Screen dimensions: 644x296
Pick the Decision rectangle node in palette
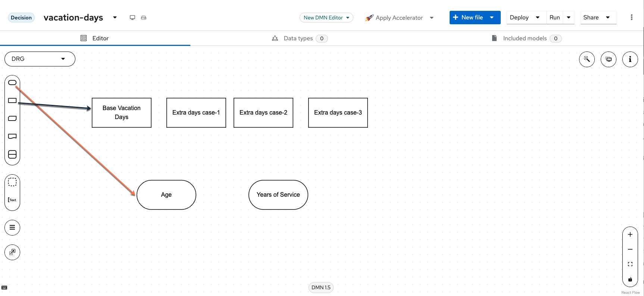pyautogui.click(x=12, y=100)
